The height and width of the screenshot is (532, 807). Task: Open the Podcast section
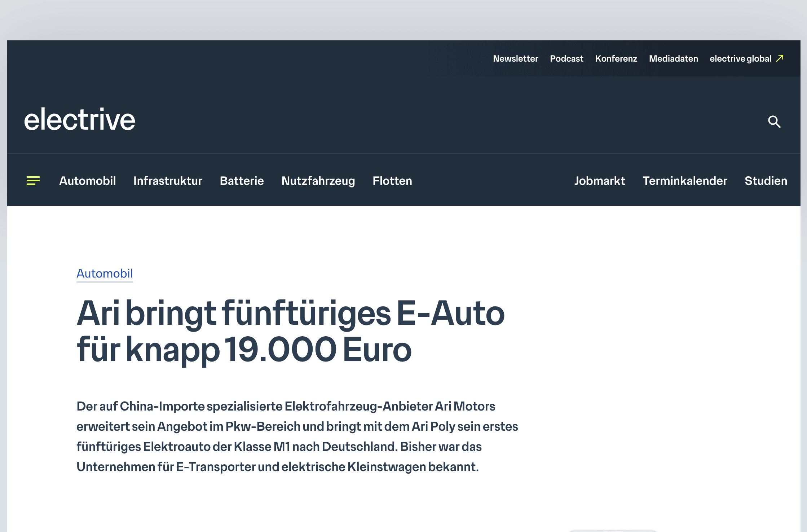(x=567, y=58)
